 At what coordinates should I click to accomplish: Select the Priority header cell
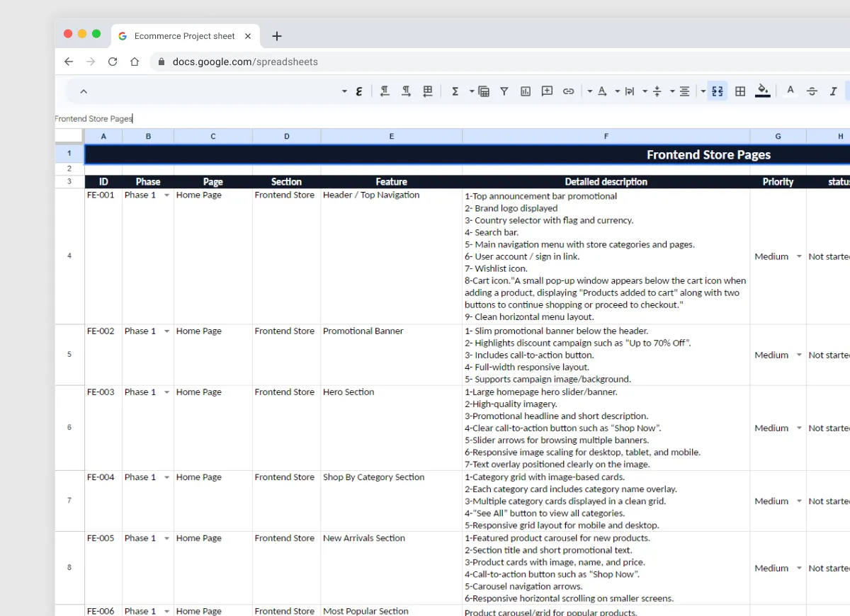(x=778, y=182)
